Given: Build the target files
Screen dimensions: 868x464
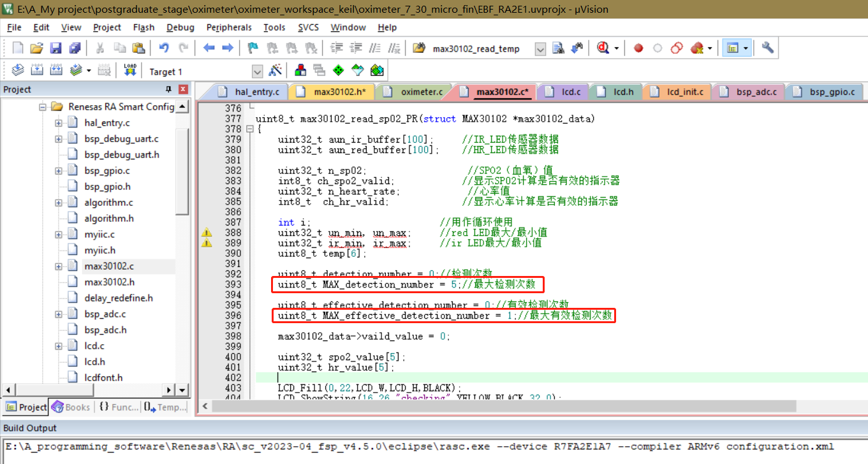Looking at the screenshot, I should [37, 71].
